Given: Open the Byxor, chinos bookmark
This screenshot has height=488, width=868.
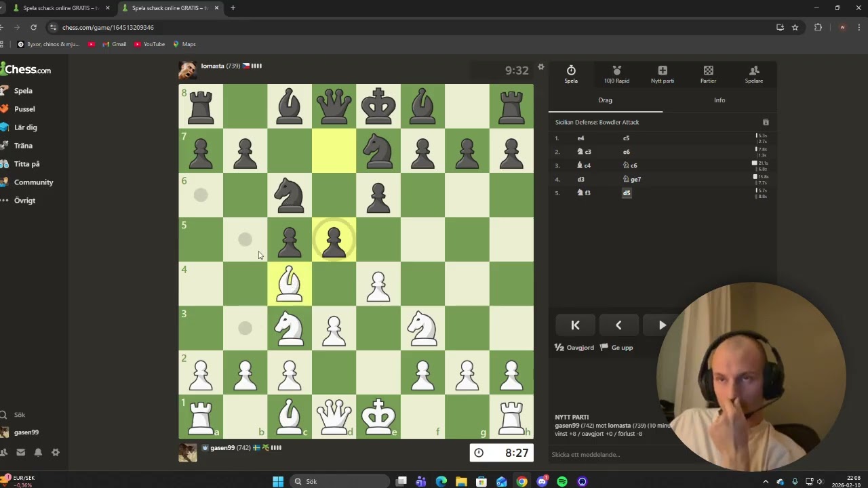Looking at the screenshot, I should 48,44.
